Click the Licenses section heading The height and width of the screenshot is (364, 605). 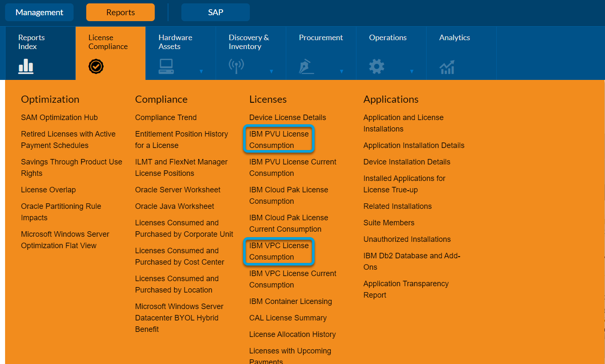point(268,99)
